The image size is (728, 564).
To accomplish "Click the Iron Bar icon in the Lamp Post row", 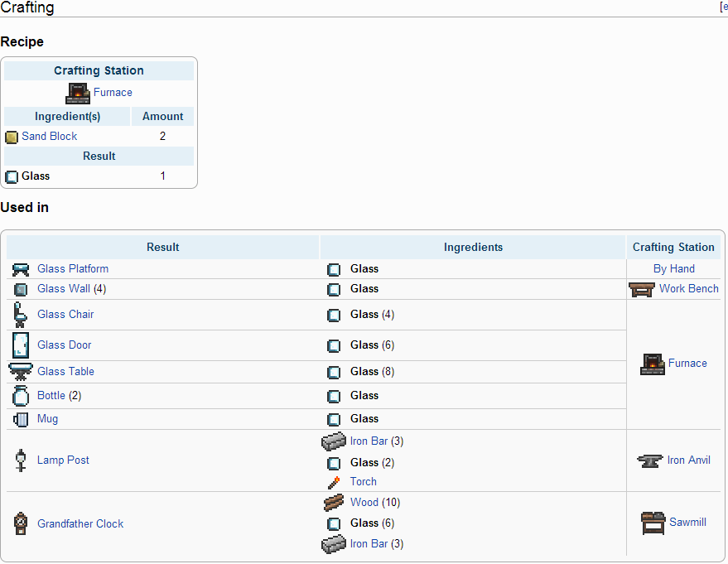I will click(334, 441).
